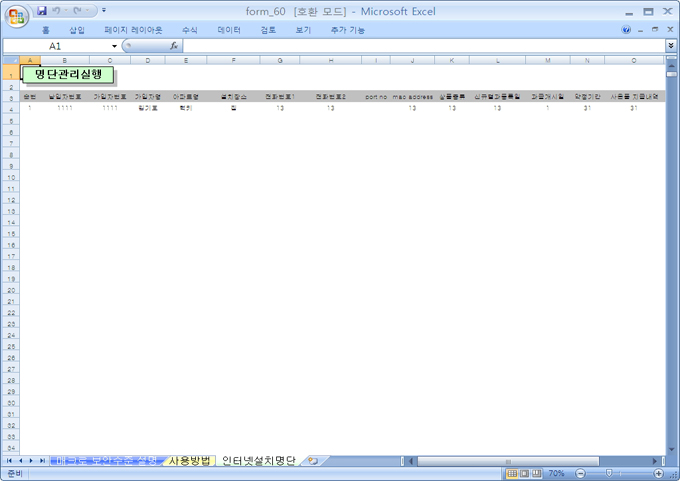
Task: Switch to Normal view icon
Action: [x=512, y=473]
